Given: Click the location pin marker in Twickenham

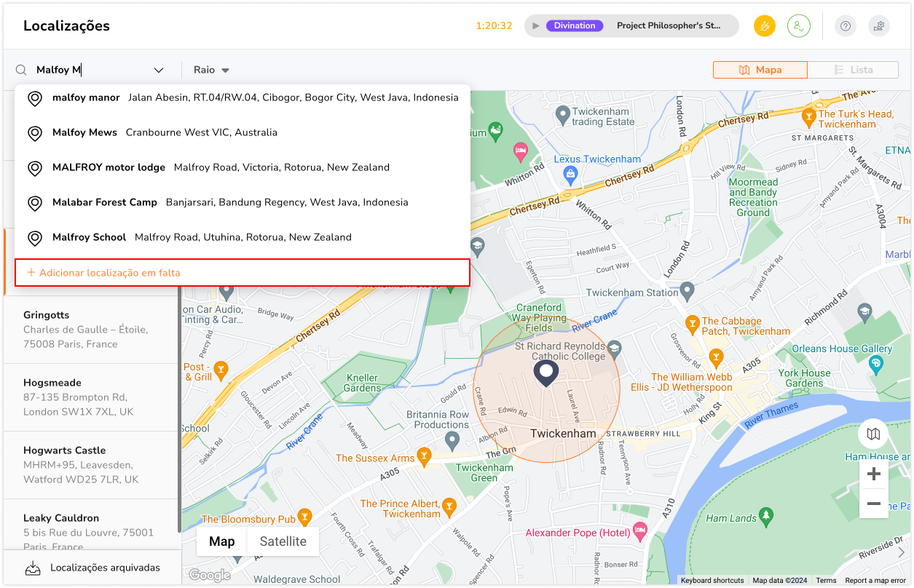Looking at the screenshot, I should point(545,373).
